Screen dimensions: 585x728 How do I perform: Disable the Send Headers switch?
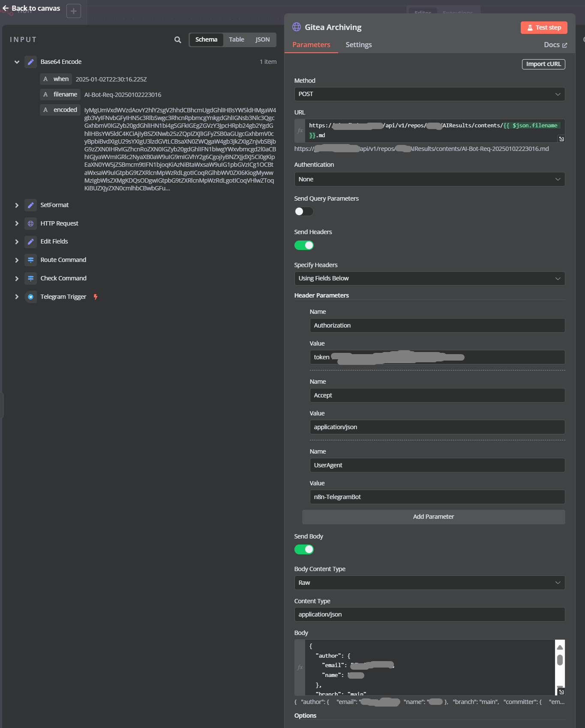coord(304,245)
